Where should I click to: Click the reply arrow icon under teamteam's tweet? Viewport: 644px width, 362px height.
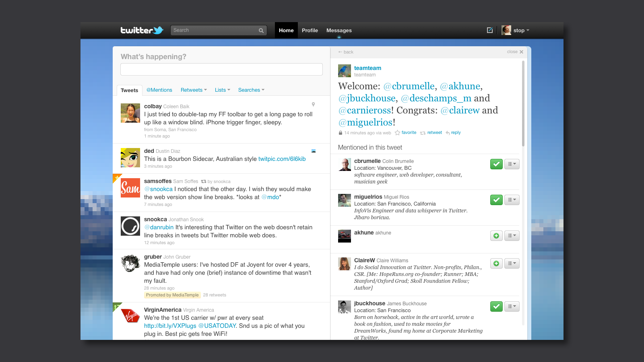point(448,133)
